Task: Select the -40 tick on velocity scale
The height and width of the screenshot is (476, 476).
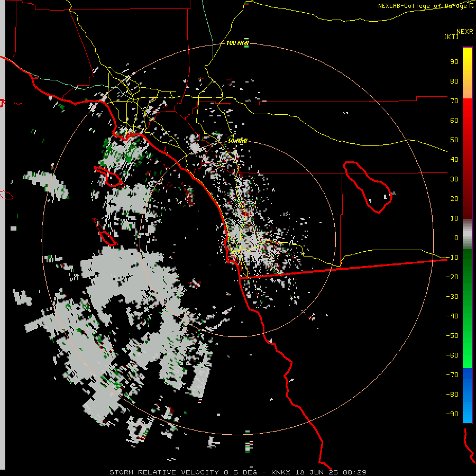Action: [452, 316]
